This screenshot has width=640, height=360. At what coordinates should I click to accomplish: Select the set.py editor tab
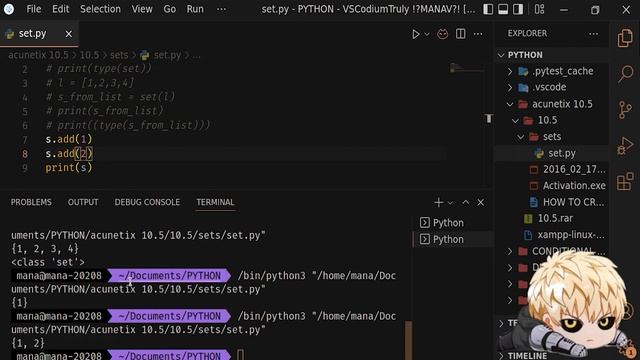pos(39,33)
